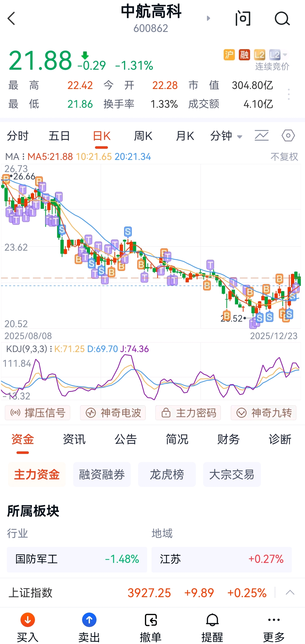Select the 大宗交易 sub-tab
This screenshot has width=305, height=644.
tap(232, 474)
